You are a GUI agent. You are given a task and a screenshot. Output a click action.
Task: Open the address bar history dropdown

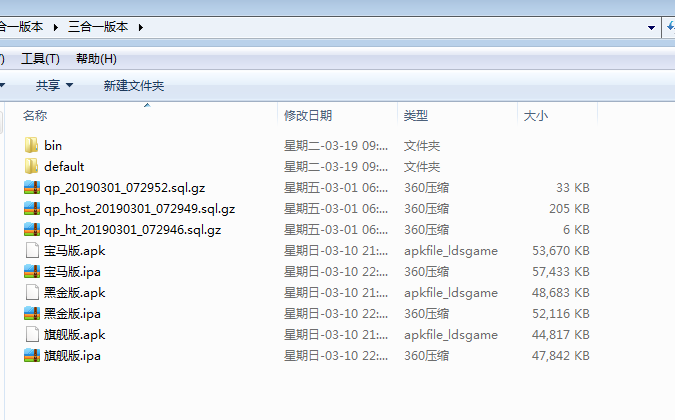point(651,28)
